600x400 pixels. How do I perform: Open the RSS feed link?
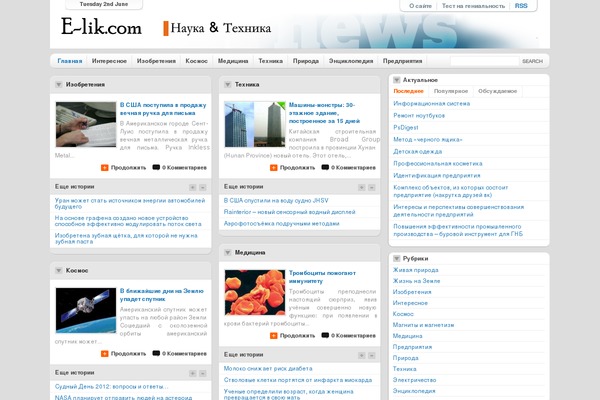pos(521,6)
